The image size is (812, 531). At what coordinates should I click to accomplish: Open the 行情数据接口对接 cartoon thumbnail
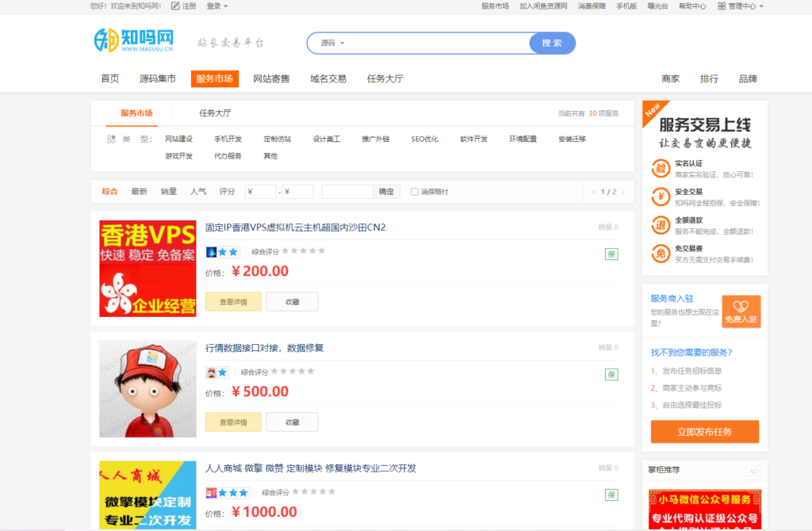147,388
